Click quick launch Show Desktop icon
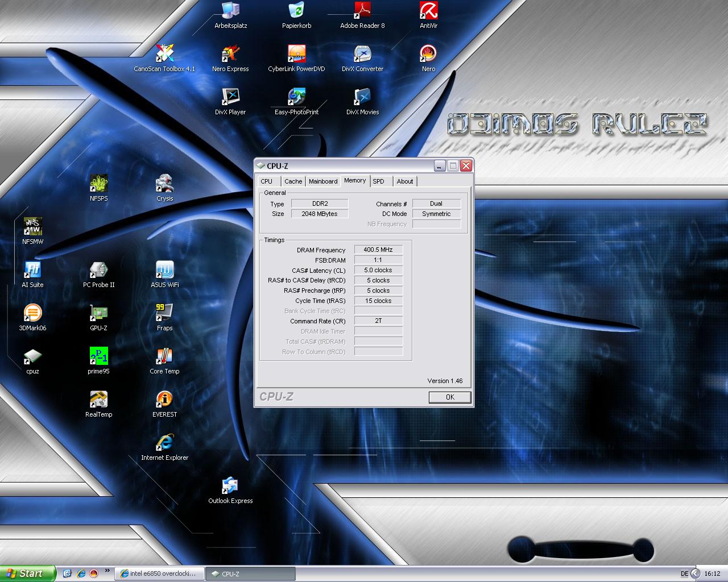 (x=67, y=573)
